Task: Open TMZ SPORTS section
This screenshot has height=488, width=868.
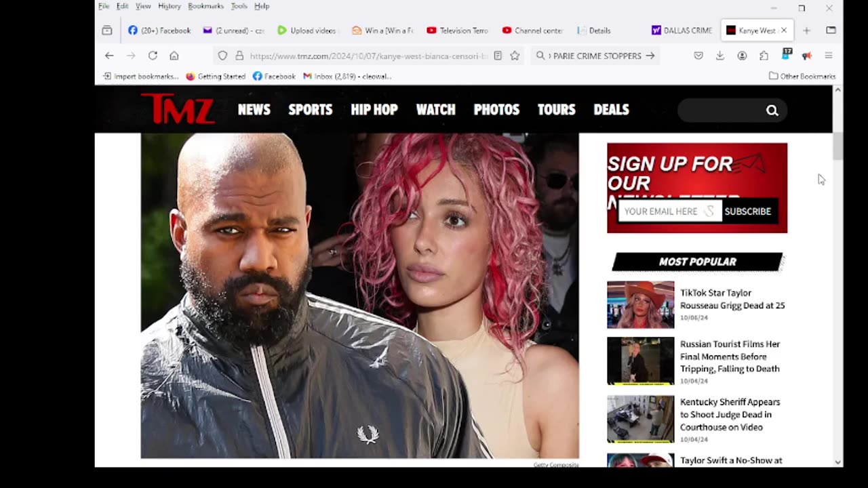Action: click(311, 110)
